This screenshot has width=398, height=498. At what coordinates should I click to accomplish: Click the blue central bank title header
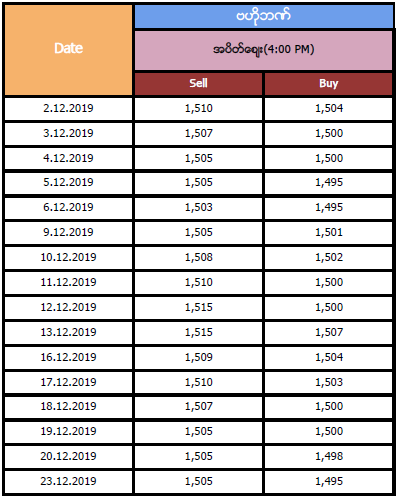click(264, 16)
